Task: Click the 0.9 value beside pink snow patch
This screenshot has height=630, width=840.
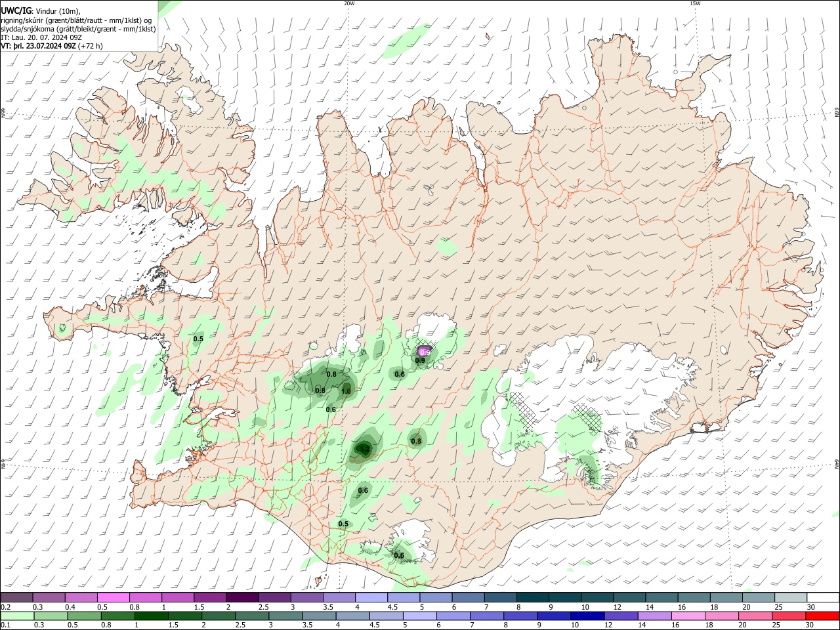Action: tap(420, 360)
